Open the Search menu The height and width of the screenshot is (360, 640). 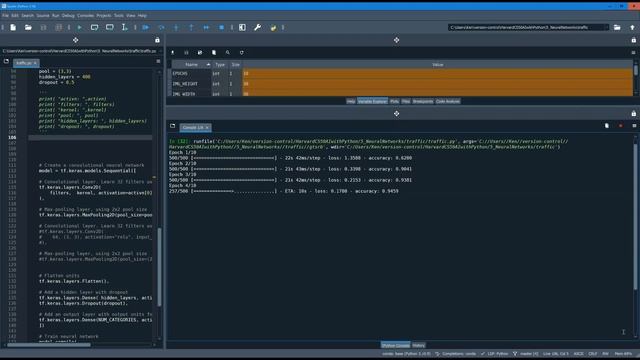tap(28, 16)
